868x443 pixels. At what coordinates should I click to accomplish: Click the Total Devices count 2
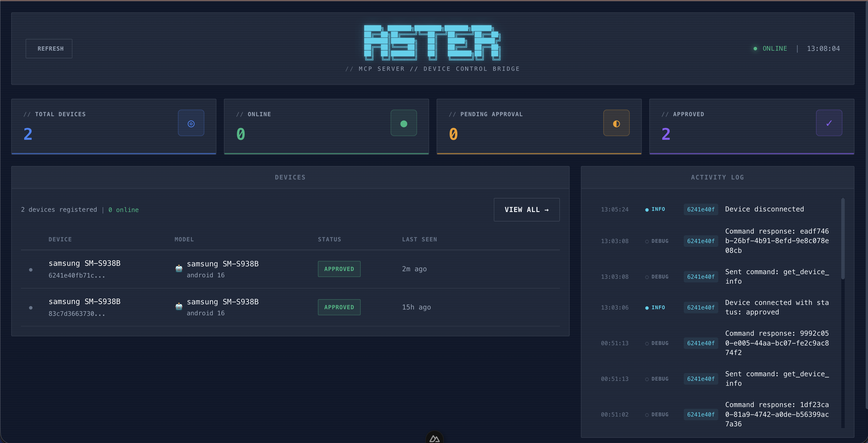coord(28,134)
